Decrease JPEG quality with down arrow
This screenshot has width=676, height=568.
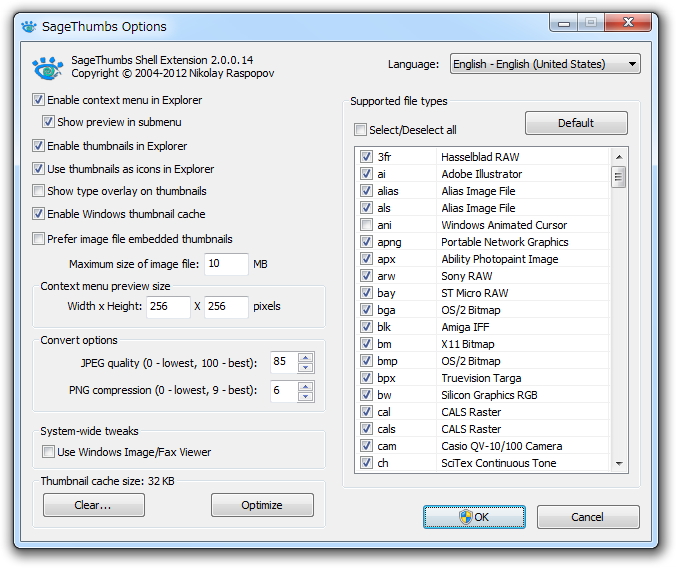tap(306, 367)
